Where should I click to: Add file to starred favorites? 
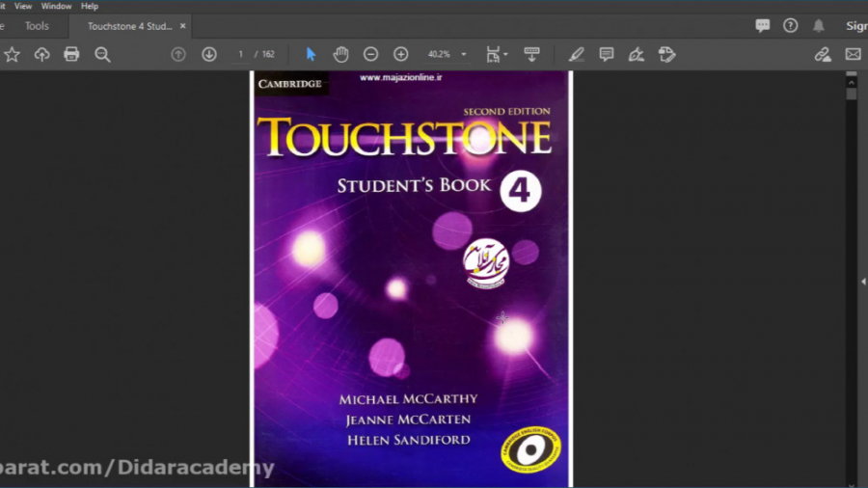tap(12, 54)
